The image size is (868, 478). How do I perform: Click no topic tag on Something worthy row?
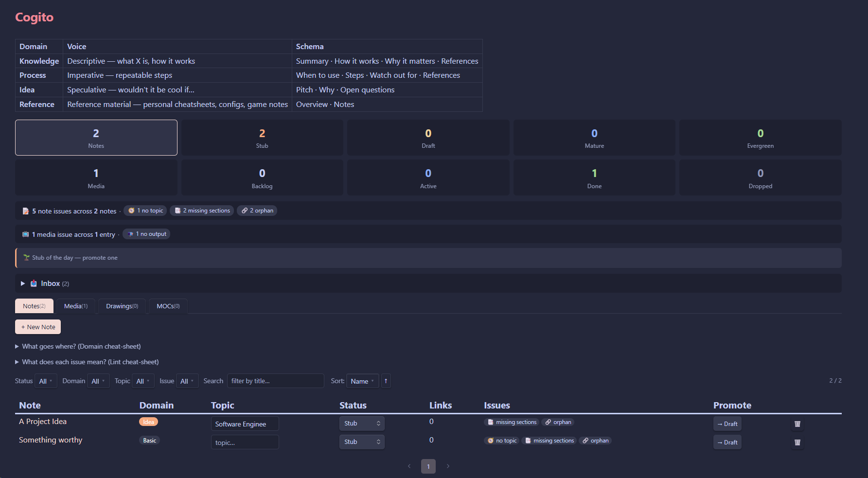(x=502, y=441)
